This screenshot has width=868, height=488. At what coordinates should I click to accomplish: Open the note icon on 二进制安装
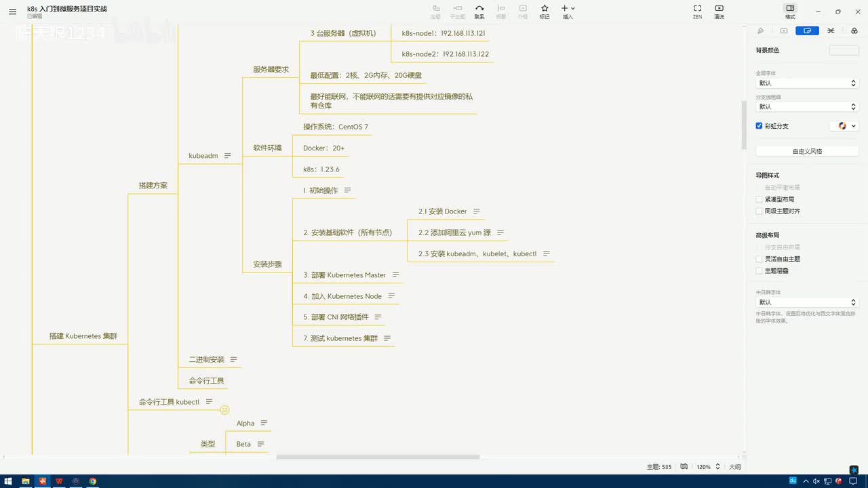point(234,359)
